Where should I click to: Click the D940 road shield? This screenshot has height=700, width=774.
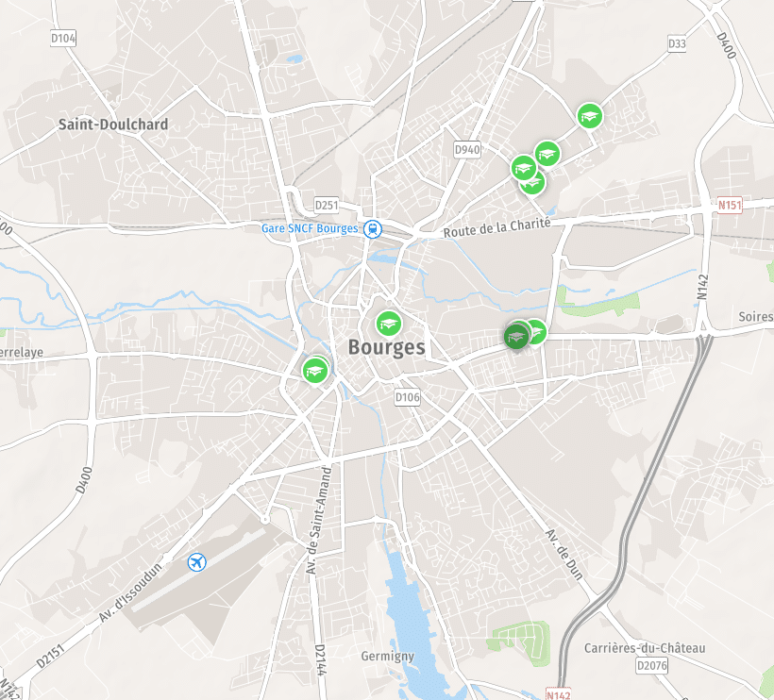pyautogui.click(x=467, y=149)
